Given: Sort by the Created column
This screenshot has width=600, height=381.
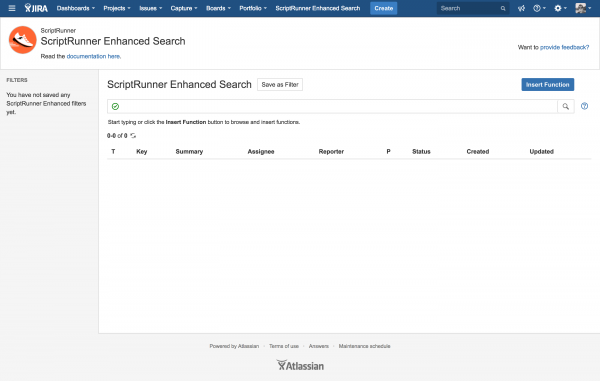Looking at the screenshot, I should tap(478, 151).
